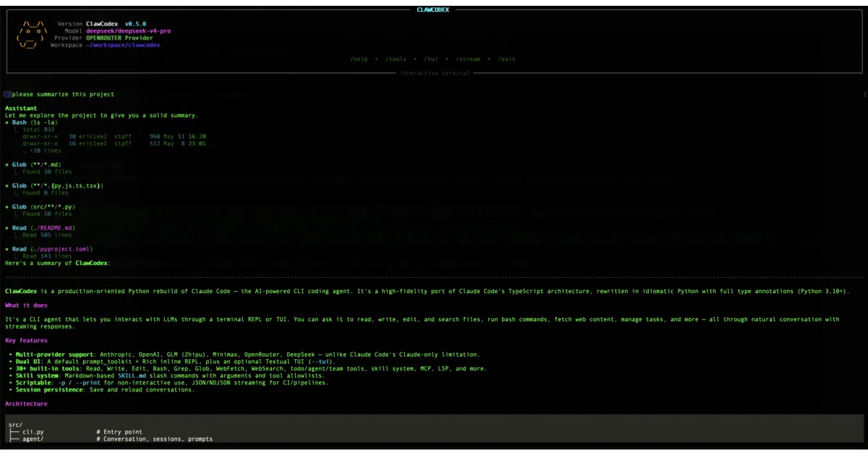Click the Read (./README.md) tool call
The width and height of the screenshot is (868, 456).
(40, 228)
